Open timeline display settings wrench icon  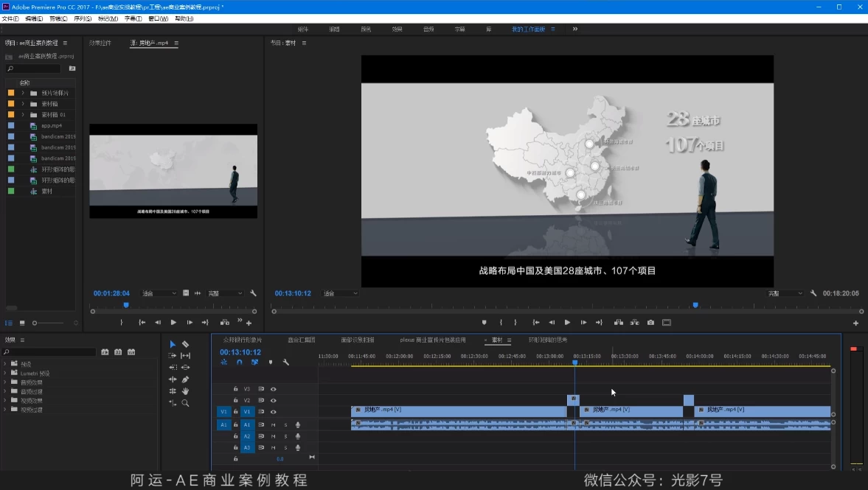pos(286,362)
